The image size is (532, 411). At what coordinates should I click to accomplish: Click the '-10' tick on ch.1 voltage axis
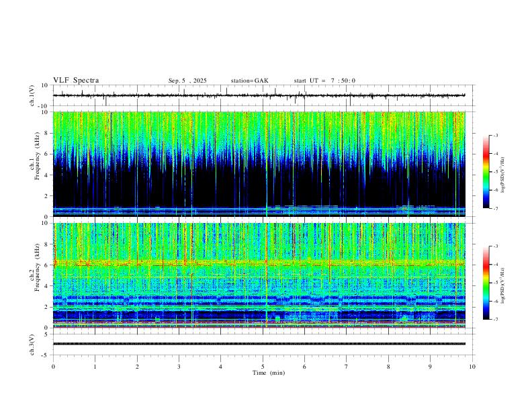(43, 106)
